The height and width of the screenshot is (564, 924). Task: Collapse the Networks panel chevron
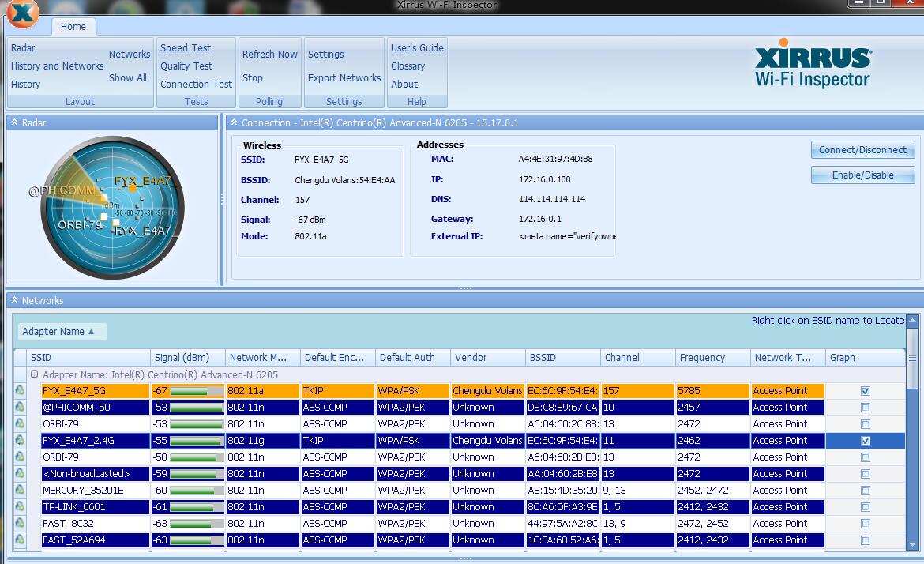coord(14,300)
